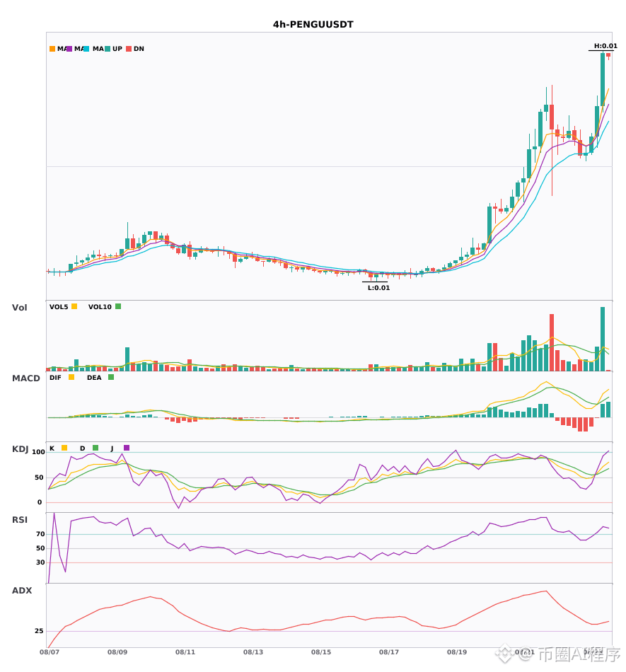Click the DEA legend text
626x672 pixels.
point(94,378)
